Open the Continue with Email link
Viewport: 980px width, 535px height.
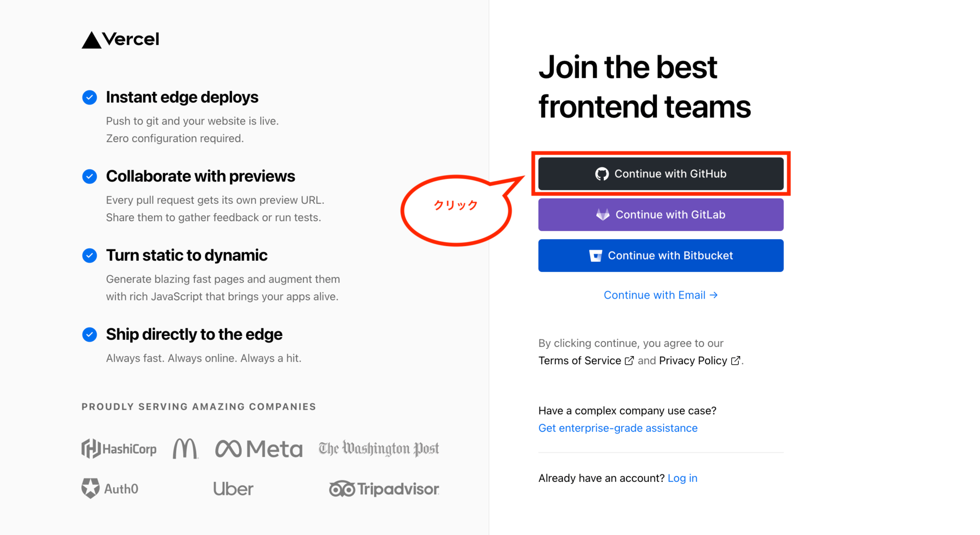(x=660, y=295)
